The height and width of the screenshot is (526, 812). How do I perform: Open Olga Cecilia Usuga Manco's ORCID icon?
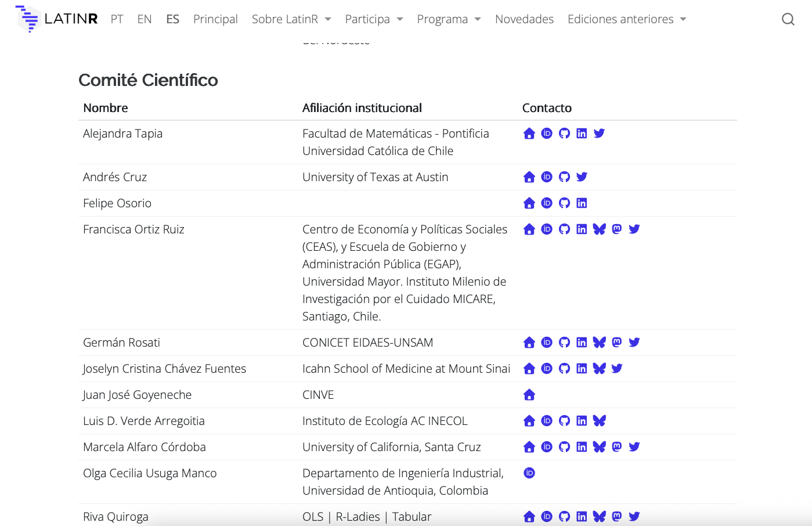(529, 473)
